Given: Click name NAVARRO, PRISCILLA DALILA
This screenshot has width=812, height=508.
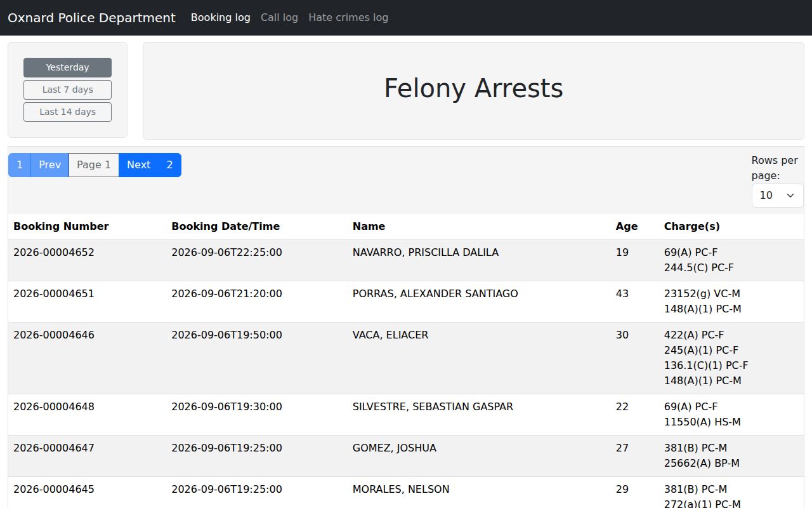Looking at the screenshot, I should (x=426, y=253).
